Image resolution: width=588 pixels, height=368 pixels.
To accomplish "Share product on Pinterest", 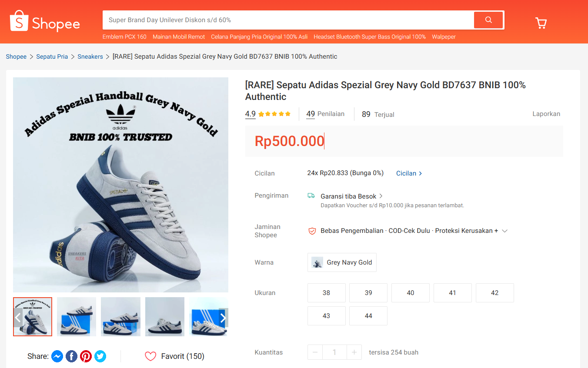I will pos(86,356).
